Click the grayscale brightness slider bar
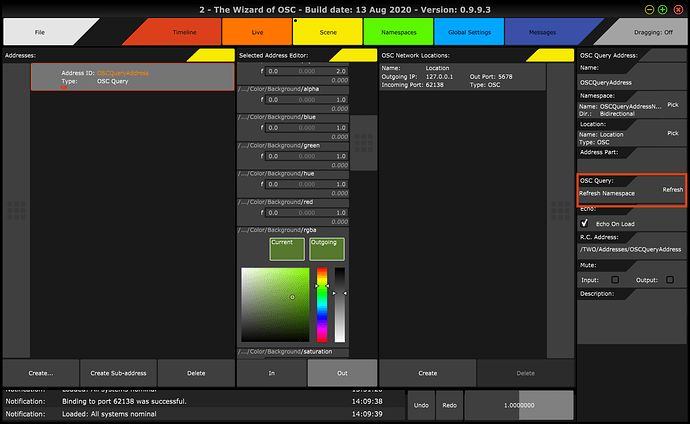This screenshot has height=424, width=690. (x=340, y=304)
